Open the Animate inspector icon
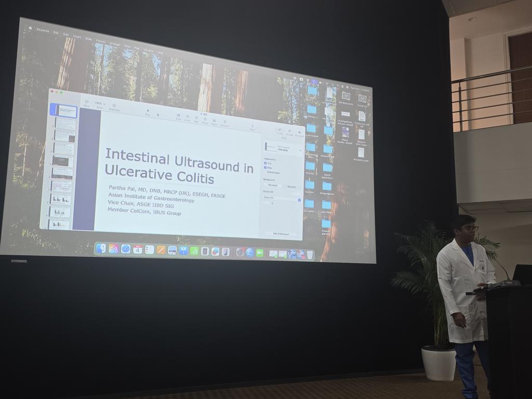Screen dimensions: 532x399 click(289, 132)
